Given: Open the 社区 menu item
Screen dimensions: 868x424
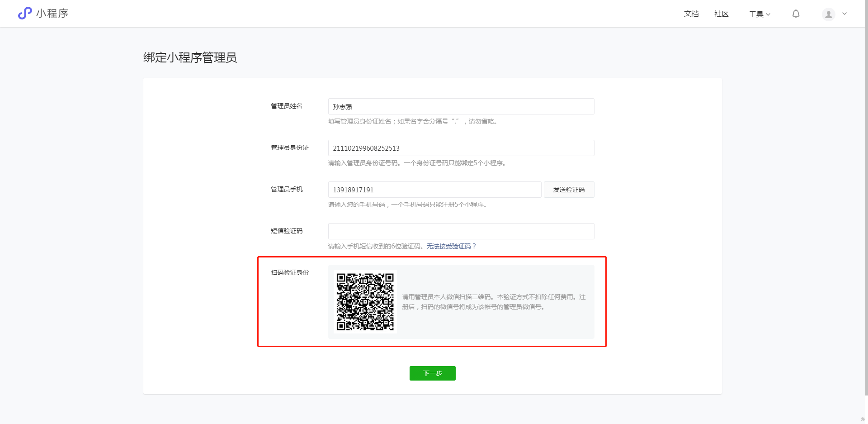Looking at the screenshot, I should pyautogui.click(x=722, y=14).
